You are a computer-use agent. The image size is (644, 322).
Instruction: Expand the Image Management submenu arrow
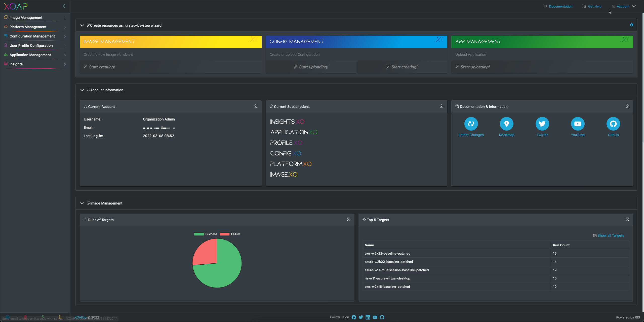(65, 18)
